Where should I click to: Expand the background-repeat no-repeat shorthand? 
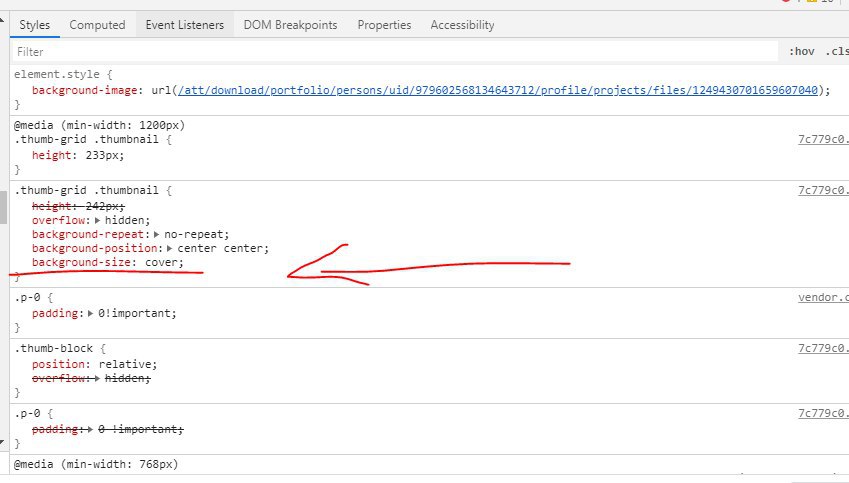click(156, 234)
